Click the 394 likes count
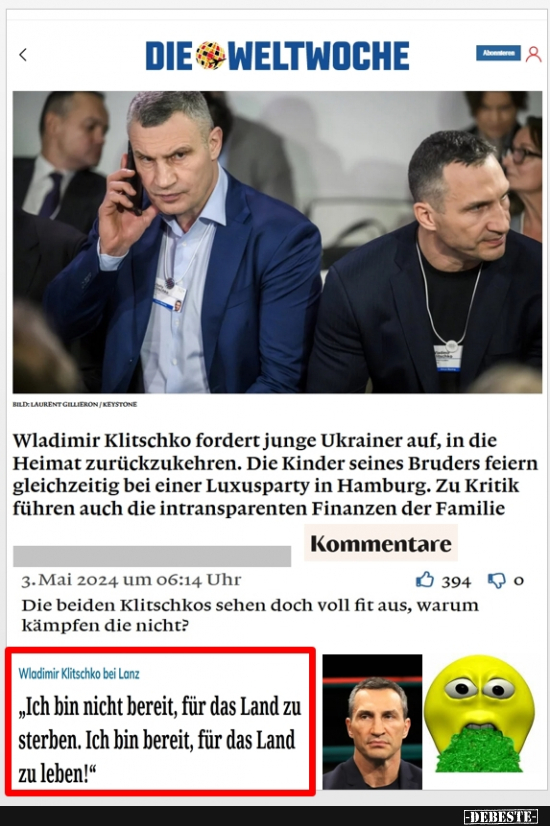The image size is (550, 826). [x=456, y=581]
